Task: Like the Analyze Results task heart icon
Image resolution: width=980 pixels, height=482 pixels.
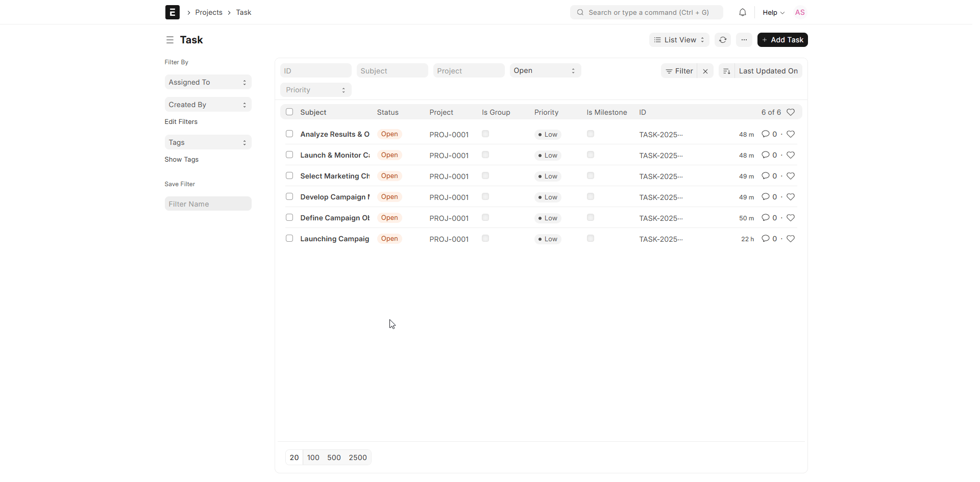Action: 790,134
